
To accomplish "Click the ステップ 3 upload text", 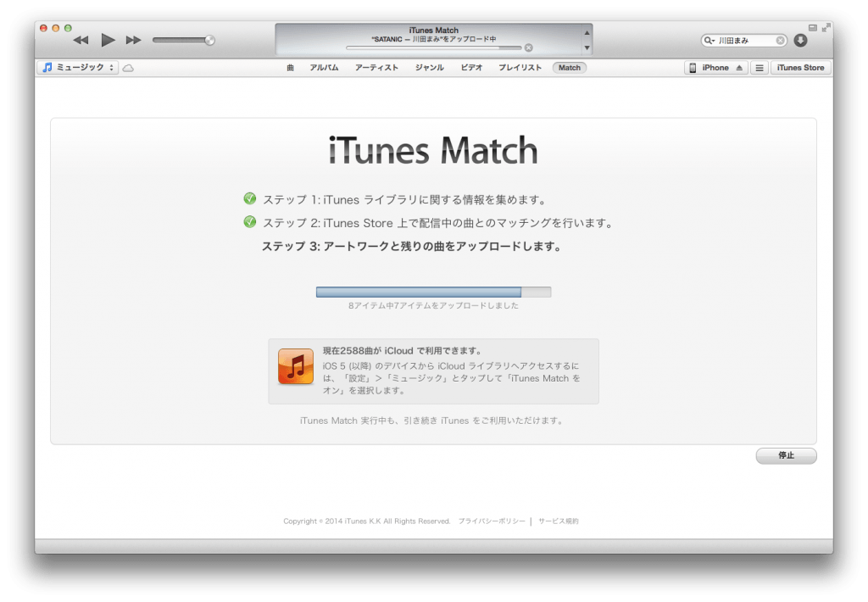I will (411, 247).
